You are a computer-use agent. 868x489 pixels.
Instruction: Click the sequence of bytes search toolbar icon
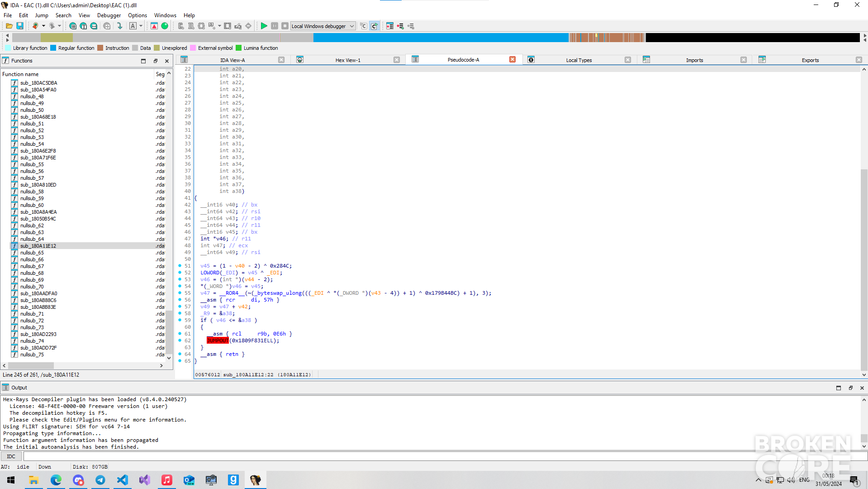94,26
